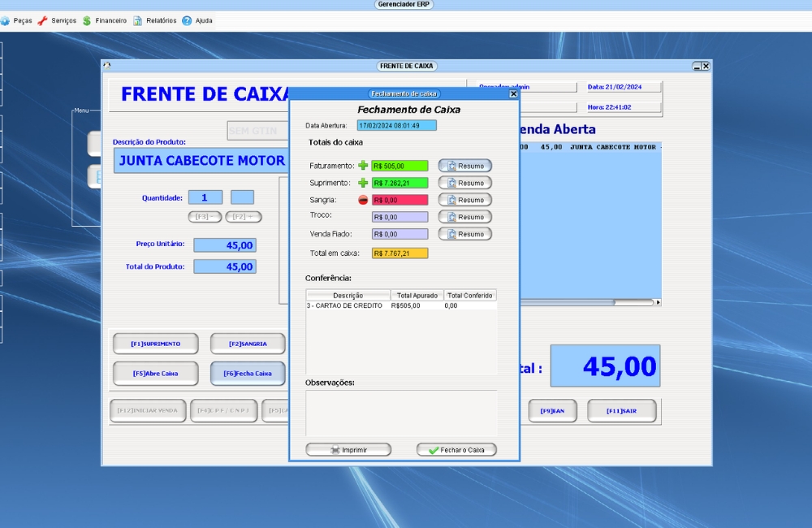
Task: Click the dollar icon beside Financeiro
Action: pos(87,21)
